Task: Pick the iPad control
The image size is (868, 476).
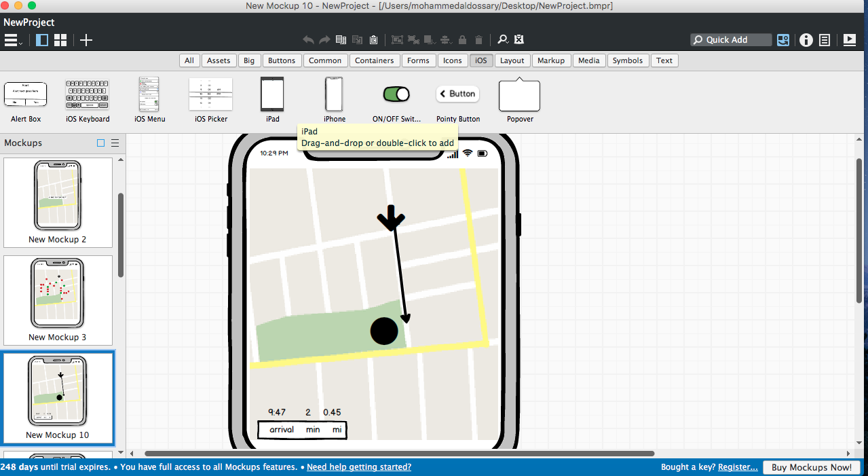Action: (x=272, y=99)
